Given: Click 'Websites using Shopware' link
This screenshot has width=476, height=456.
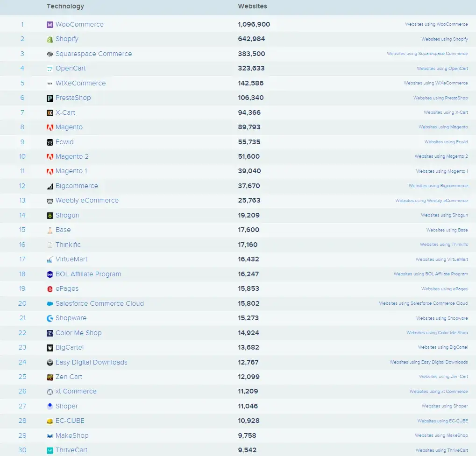Looking at the screenshot, I should (442, 318).
